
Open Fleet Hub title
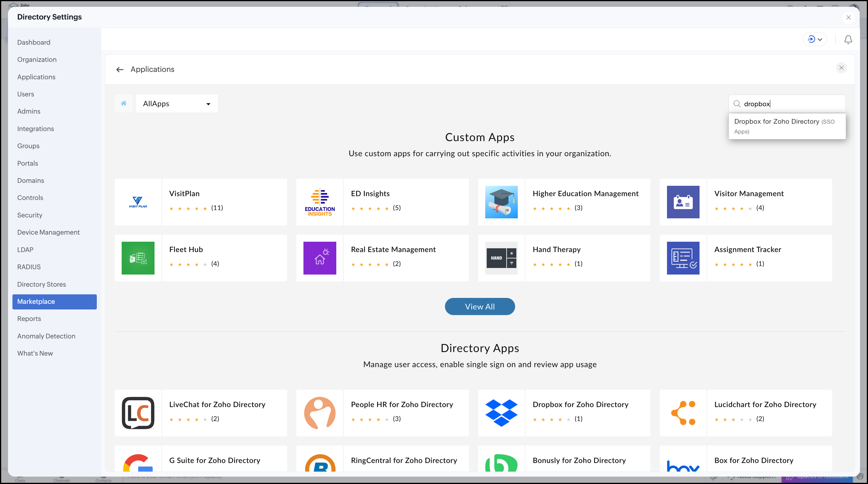186,250
